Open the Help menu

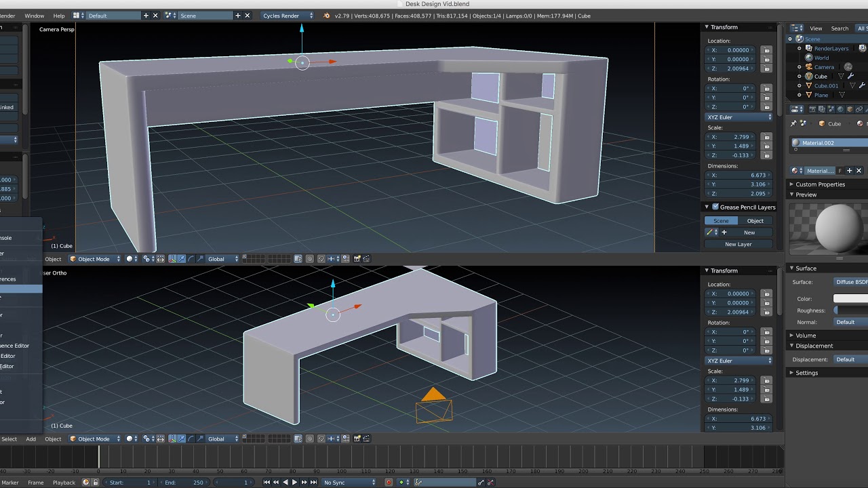point(59,16)
